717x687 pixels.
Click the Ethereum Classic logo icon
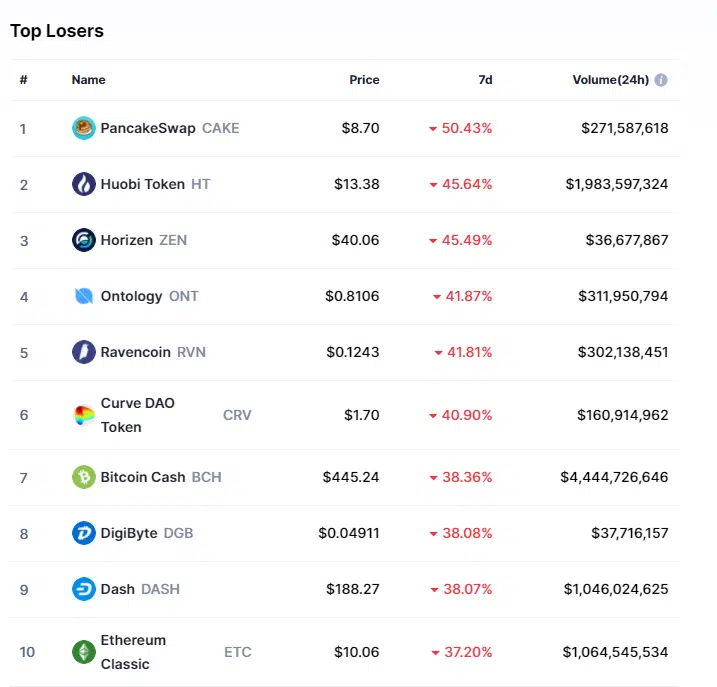click(x=84, y=652)
